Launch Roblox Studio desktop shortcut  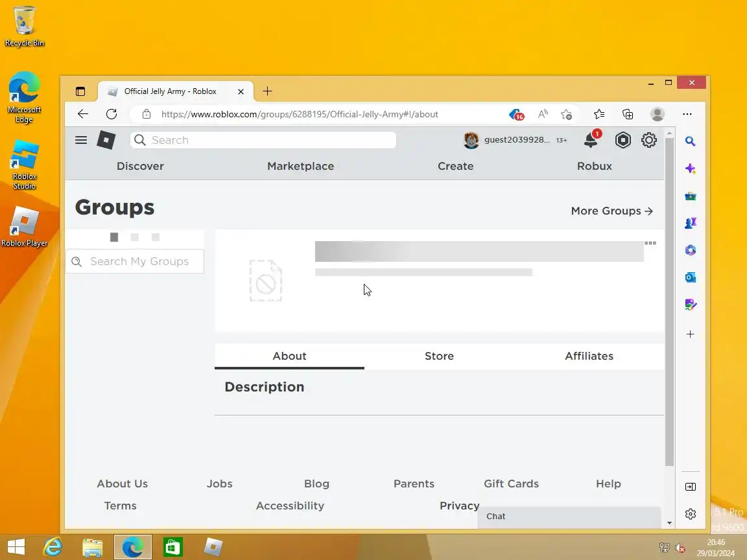tap(24, 165)
